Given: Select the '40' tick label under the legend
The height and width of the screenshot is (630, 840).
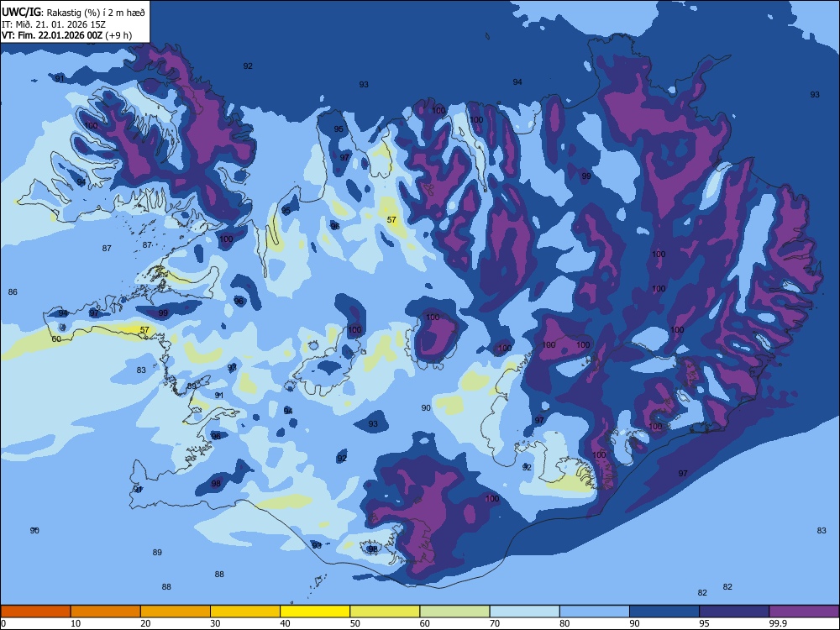Looking at the screenshot, I should 285,623.
